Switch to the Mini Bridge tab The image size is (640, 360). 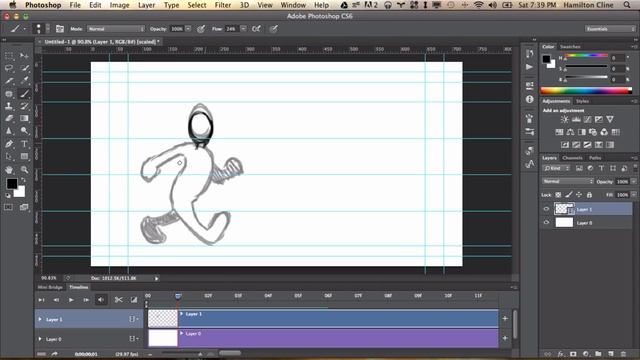point(50,287)
